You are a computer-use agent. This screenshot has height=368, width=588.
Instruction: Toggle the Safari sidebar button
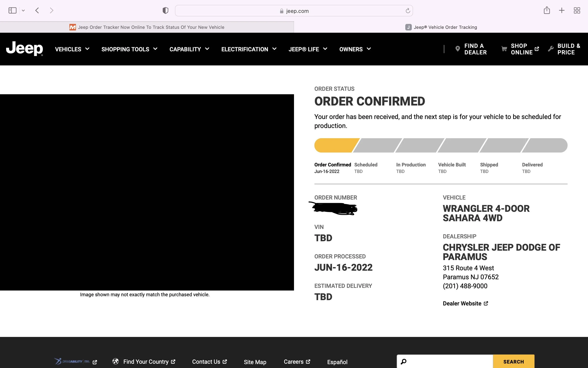coord(12,10)
